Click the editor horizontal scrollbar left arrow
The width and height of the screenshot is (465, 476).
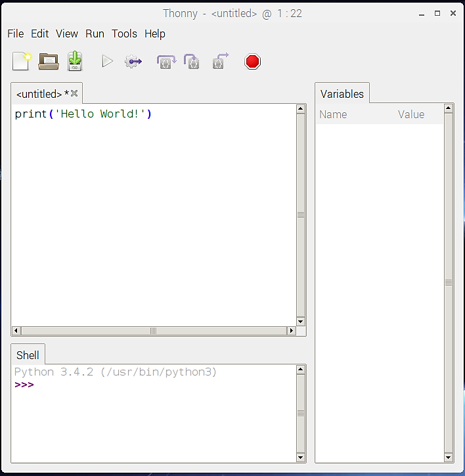point(16,331)
